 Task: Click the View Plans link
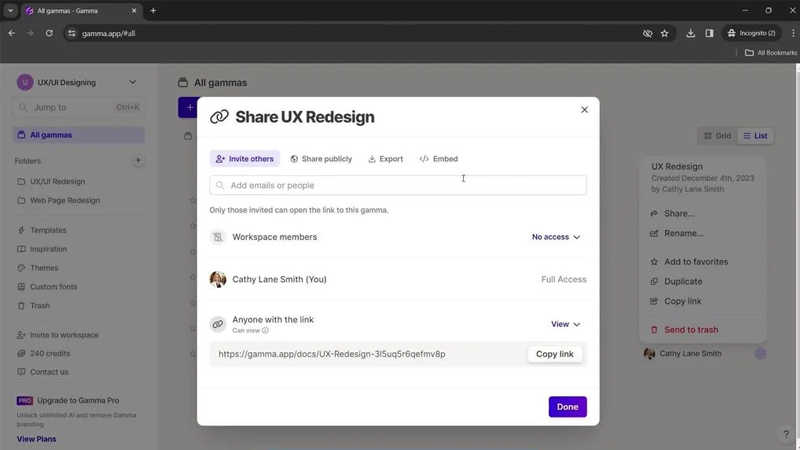[36, 439]
